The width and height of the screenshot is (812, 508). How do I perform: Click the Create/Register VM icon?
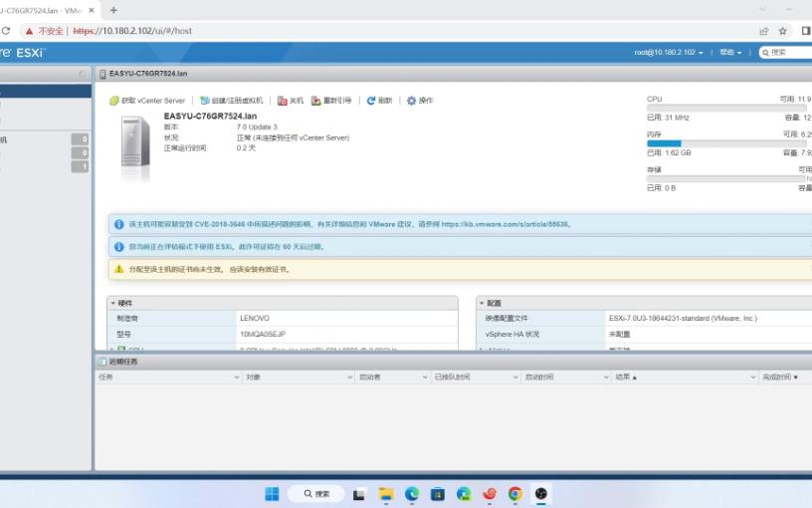pos(205,101)
